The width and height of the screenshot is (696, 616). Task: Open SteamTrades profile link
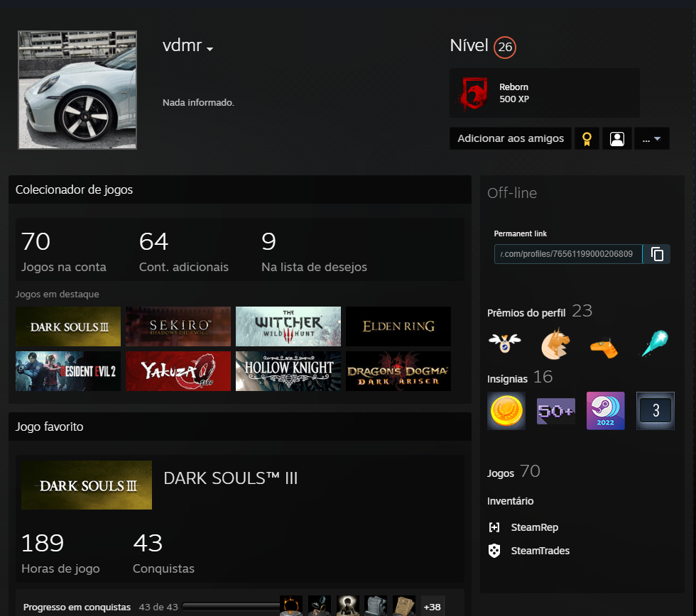click(x=540, y=551)
